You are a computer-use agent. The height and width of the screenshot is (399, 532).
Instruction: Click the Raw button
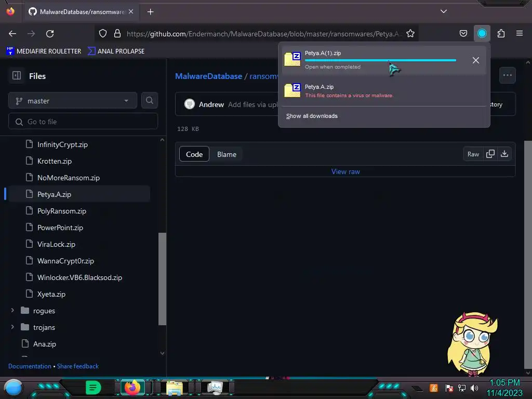pos(473,154)
